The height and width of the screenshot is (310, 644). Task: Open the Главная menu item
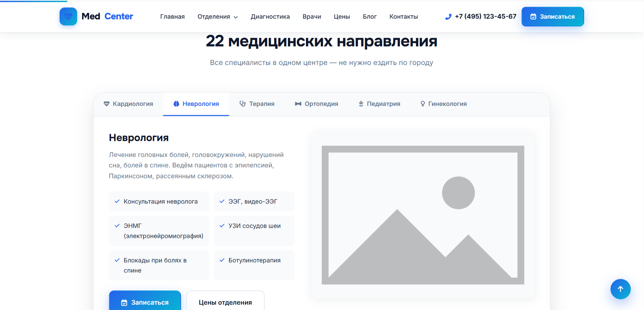coord(173,17)
